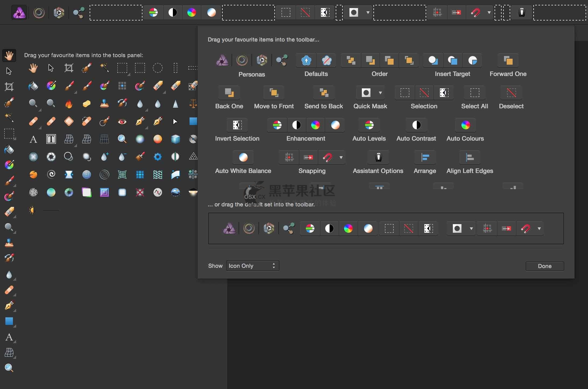This screenshot has height=389, width=588.
Task: Apply Auto Colours from the top toolbar
Action: pyautogui.click(x=192, y=12)
